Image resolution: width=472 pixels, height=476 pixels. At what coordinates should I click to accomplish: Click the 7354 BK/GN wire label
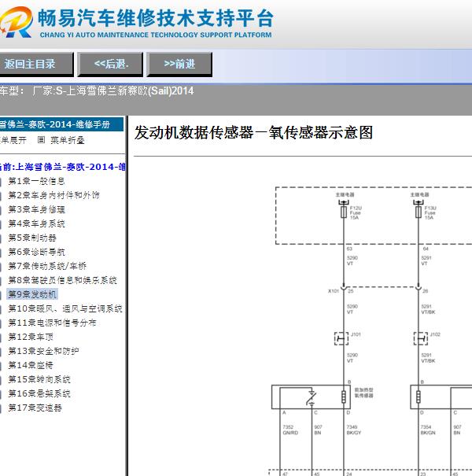tap(428, 430)
